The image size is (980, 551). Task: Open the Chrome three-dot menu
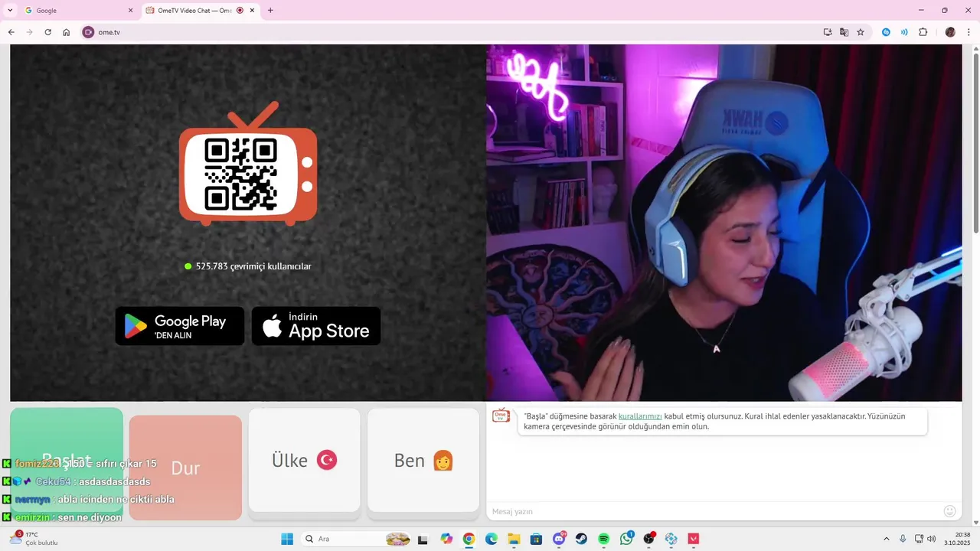point(969,32)
